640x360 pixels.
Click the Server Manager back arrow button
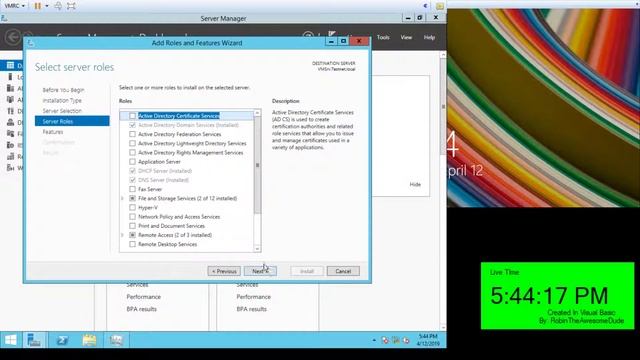[x=13, y=38]
